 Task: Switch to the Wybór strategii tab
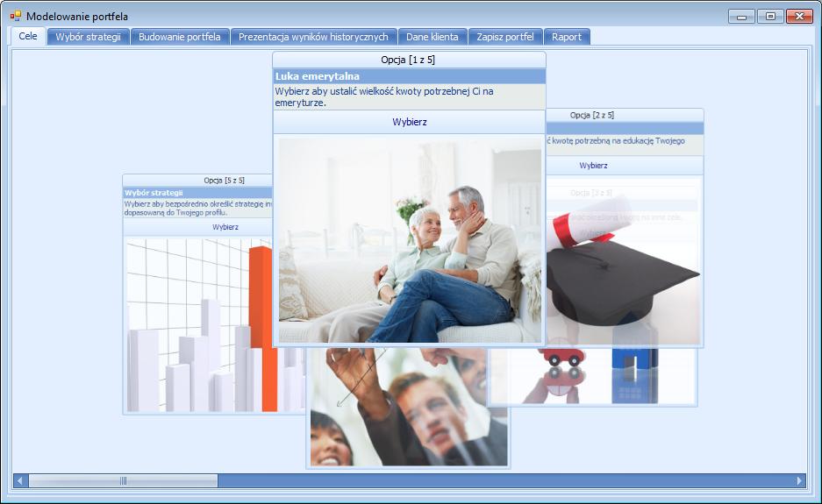point(88,37)
